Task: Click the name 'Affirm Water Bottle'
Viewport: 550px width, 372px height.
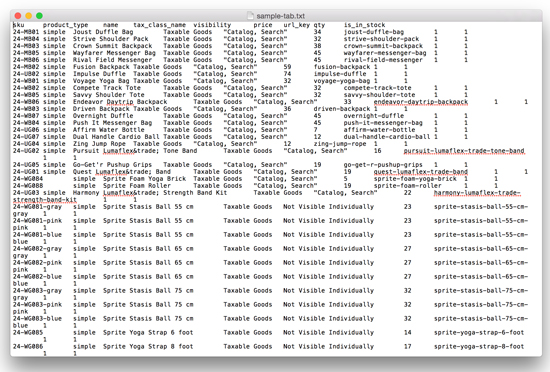Action: pos(109,130)
